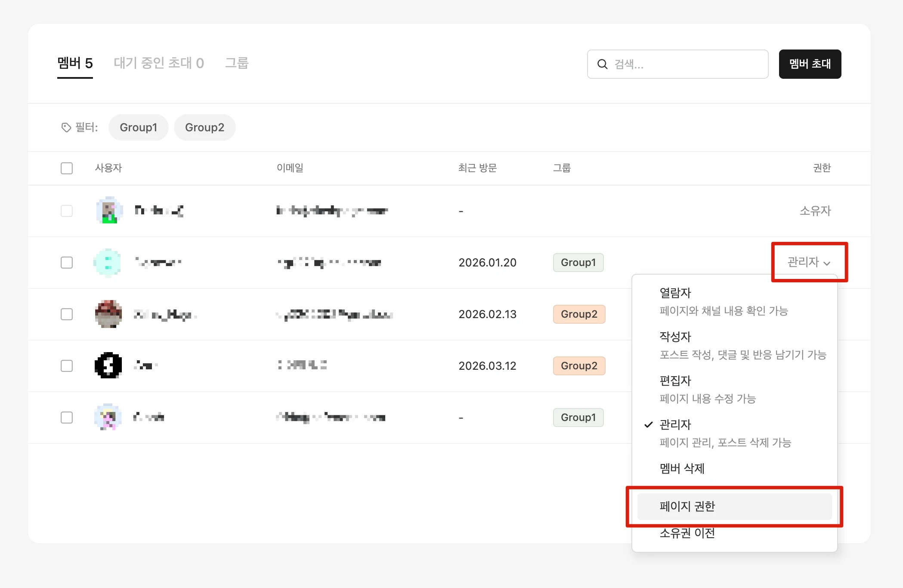The height and width of the screenshot is (588, 903).
Task: Click the avatar in the last row
Action: click(x=108, y=417)
